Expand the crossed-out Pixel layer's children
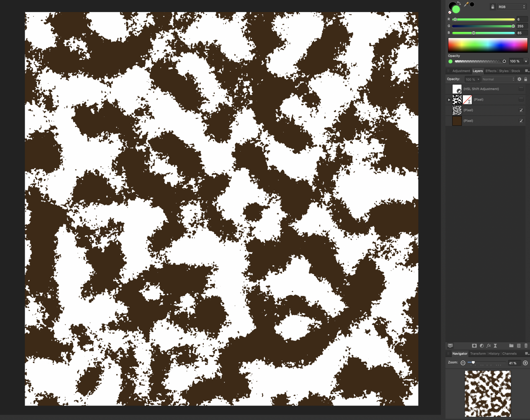 coord(449,100)
